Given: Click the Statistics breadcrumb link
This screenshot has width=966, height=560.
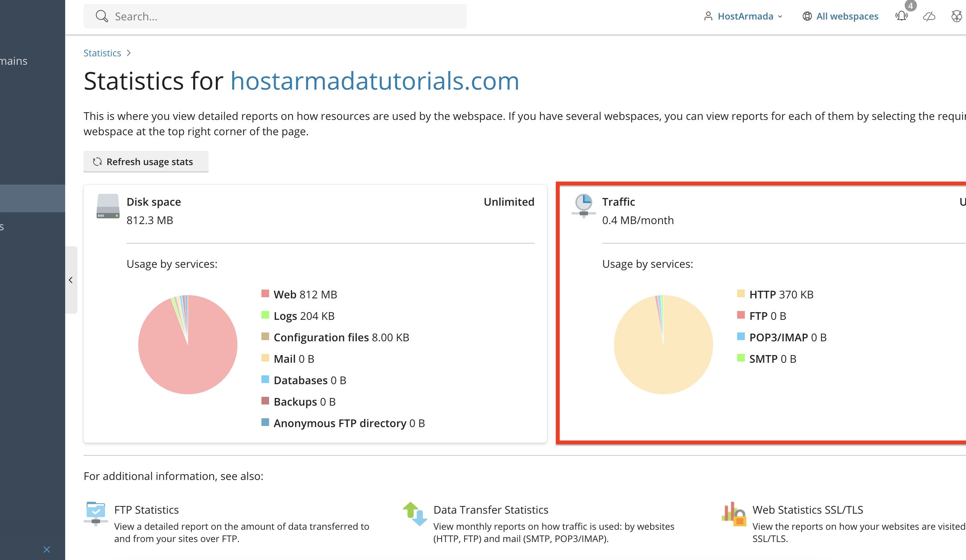Looking at the screenshot, I should click(x=102, y=53).
